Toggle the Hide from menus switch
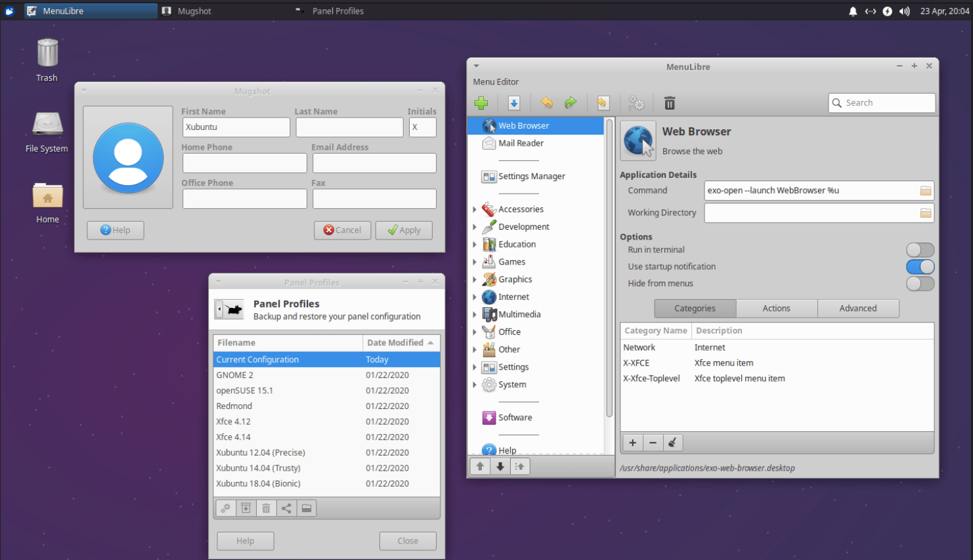Viewport: 973px width, 560px height. 920,284
